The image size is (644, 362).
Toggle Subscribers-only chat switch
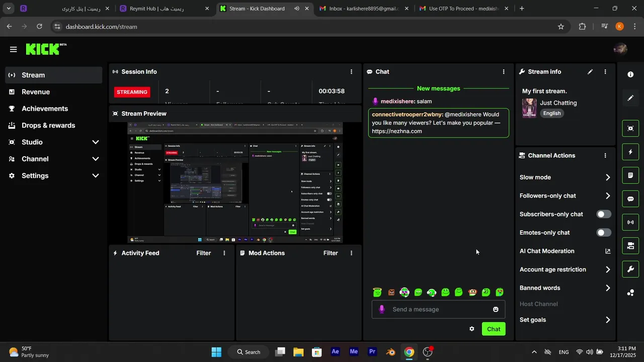[604, 214]
